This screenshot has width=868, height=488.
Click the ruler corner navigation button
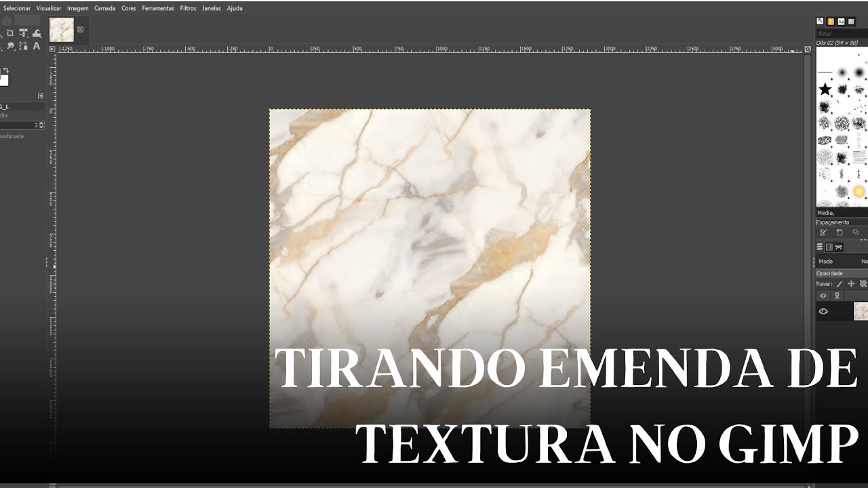point(52,49)
